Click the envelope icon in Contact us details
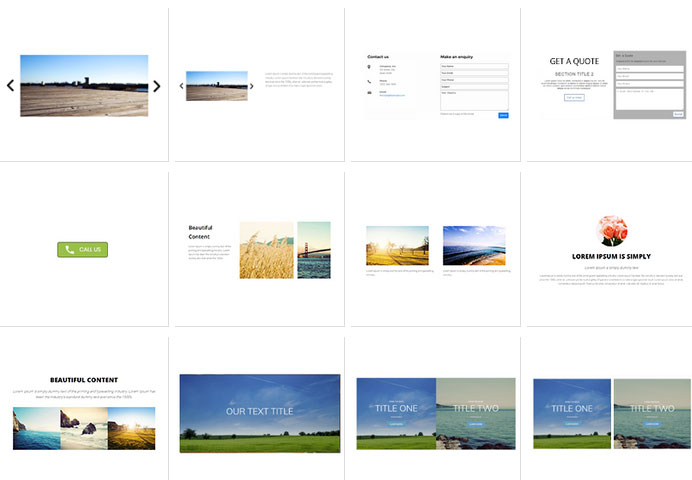This screenshot has height=480, width=692. [370, 92]
